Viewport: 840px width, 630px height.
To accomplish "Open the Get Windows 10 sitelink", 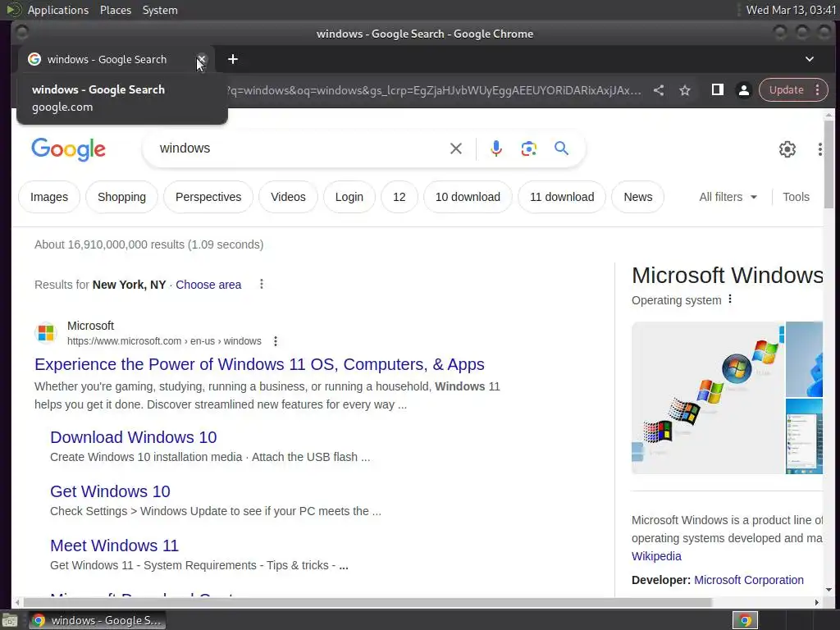I will (110, 491).
